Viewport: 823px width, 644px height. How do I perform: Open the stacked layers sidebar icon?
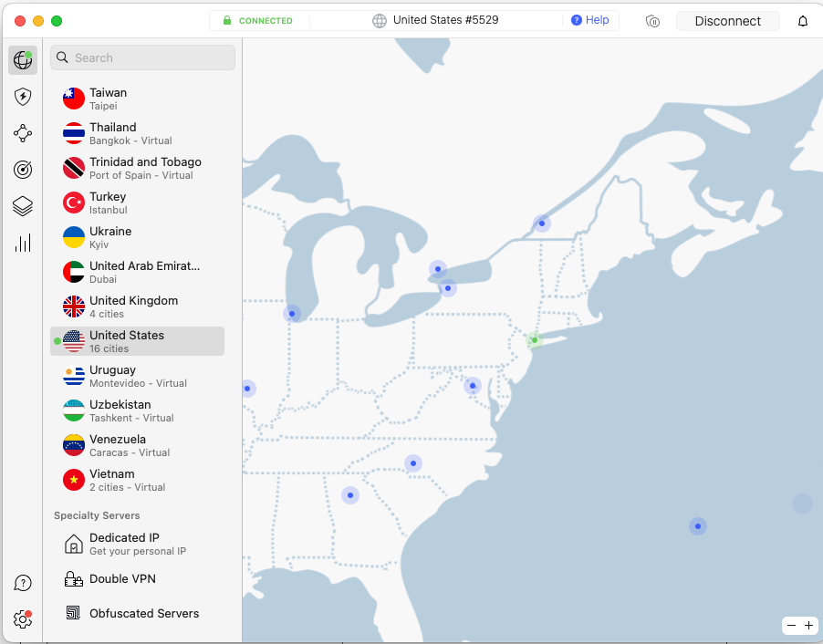point(23,206)
